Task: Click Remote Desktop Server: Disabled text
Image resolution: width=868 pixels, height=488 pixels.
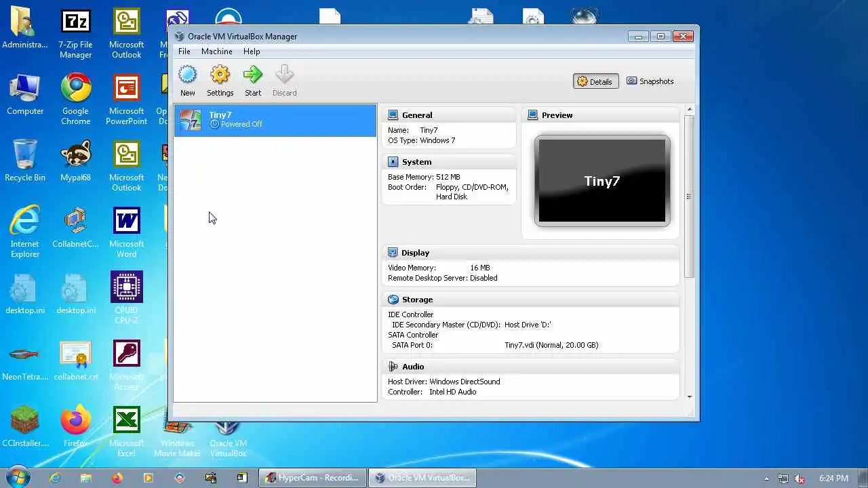Action: coord(442,278)
